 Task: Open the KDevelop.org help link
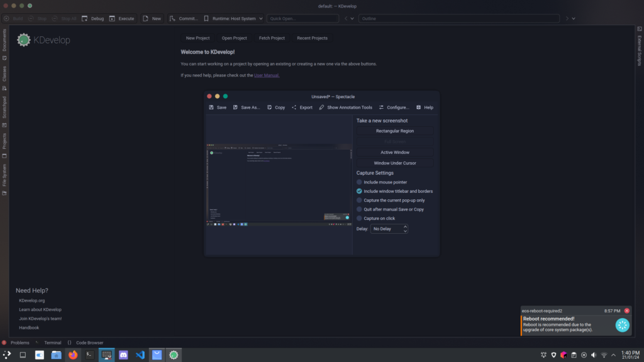click(x=31, y=300)
